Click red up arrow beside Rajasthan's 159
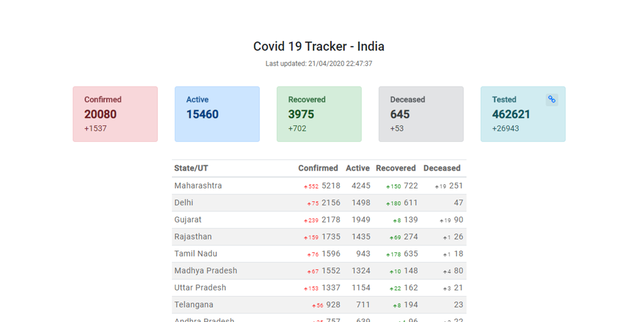Viewport: 644px width, 322px height. pos(305,237)
